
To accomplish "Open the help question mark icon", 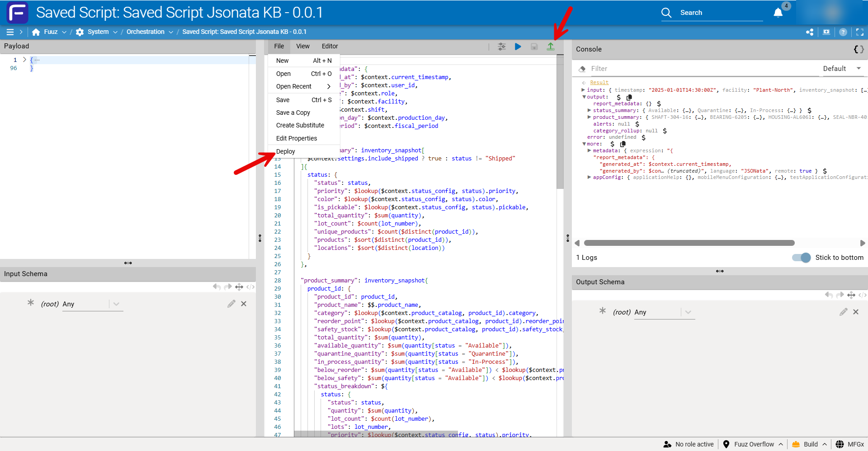I will (843, 32).
